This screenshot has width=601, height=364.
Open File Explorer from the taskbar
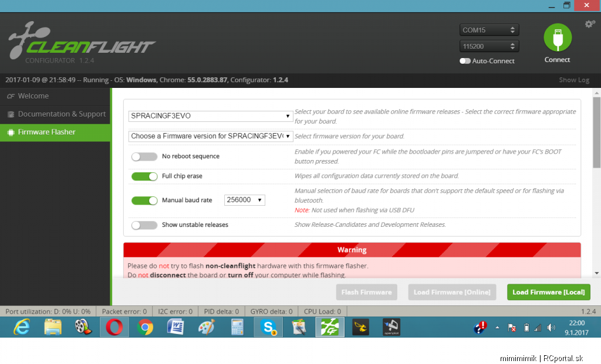point(52,327)
